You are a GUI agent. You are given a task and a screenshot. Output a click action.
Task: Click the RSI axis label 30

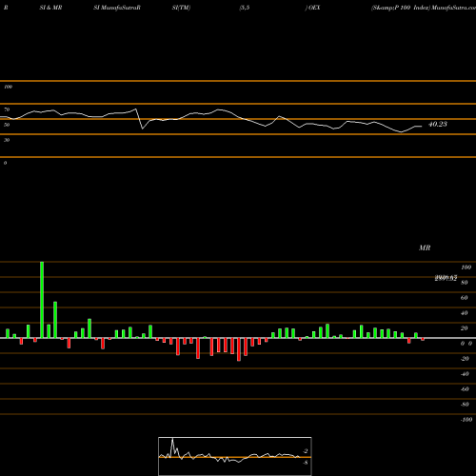[7, 140]
